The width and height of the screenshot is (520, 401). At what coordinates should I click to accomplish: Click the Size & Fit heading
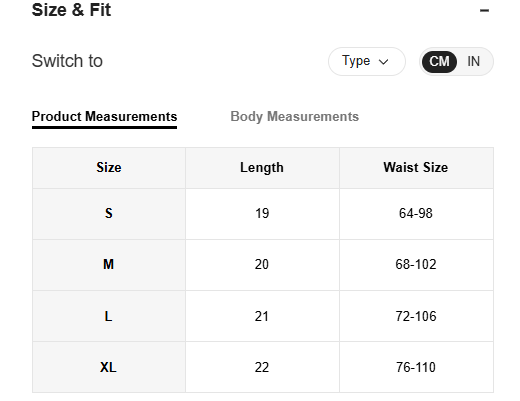point(71,10)
